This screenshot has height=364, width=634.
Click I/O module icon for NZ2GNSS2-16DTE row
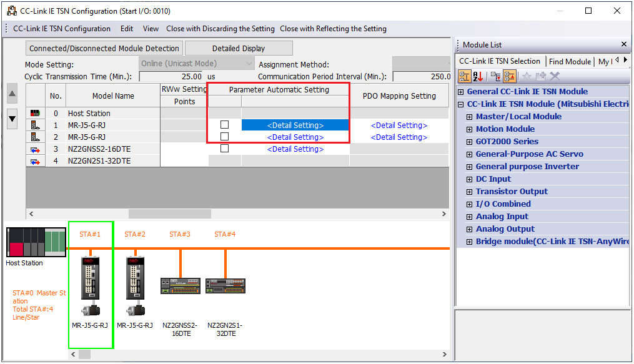pyautogui.click(x=35, y=149)
